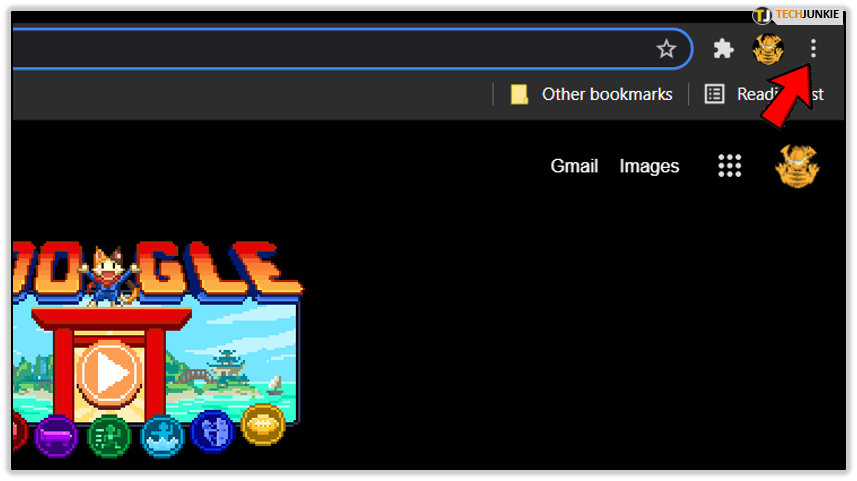Select the partially visible red doodle medal
Screen dimensions: 857x481
point(20,432)
